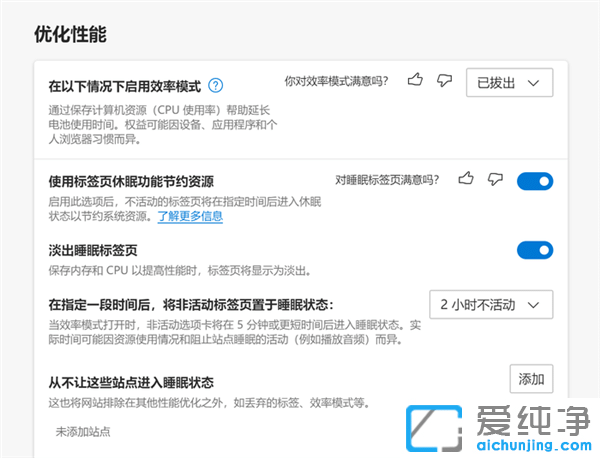Click the 优化性能 section heading
This screenshot has width=600, height=458.
click(70, 34)
